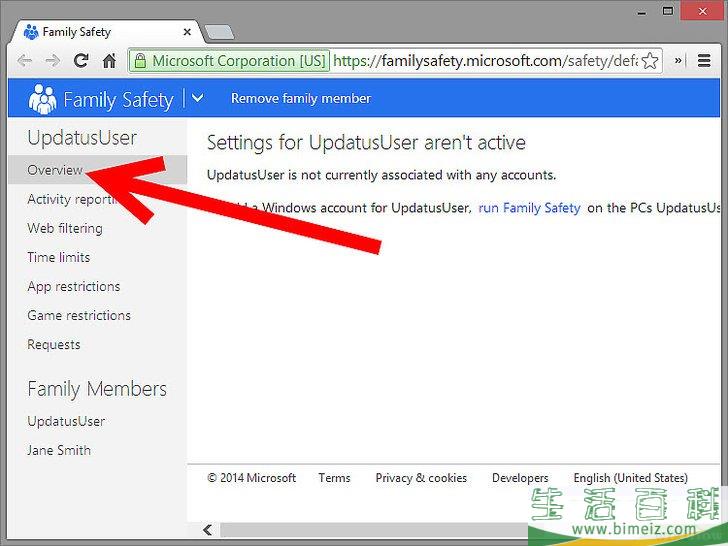Click the browser back arrow
This screenshot has height=546, width=728.
click(25, 60)
